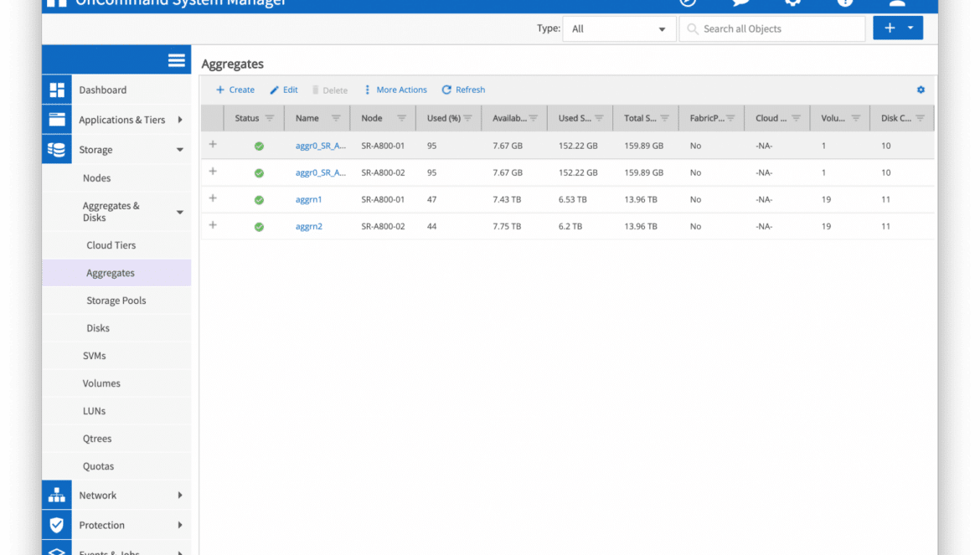
Task: Expand aggr0 row on node SR-A800-02
Action: 213,171
